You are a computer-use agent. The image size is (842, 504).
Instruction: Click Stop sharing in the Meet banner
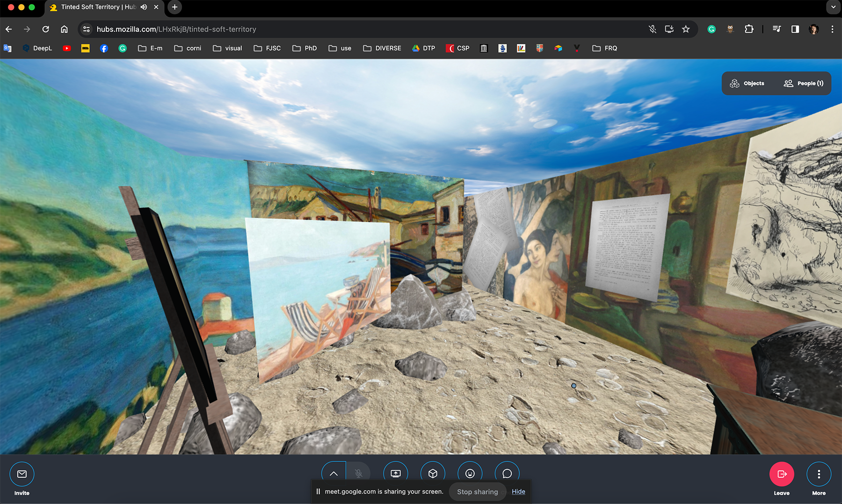[x=477, y=492]
